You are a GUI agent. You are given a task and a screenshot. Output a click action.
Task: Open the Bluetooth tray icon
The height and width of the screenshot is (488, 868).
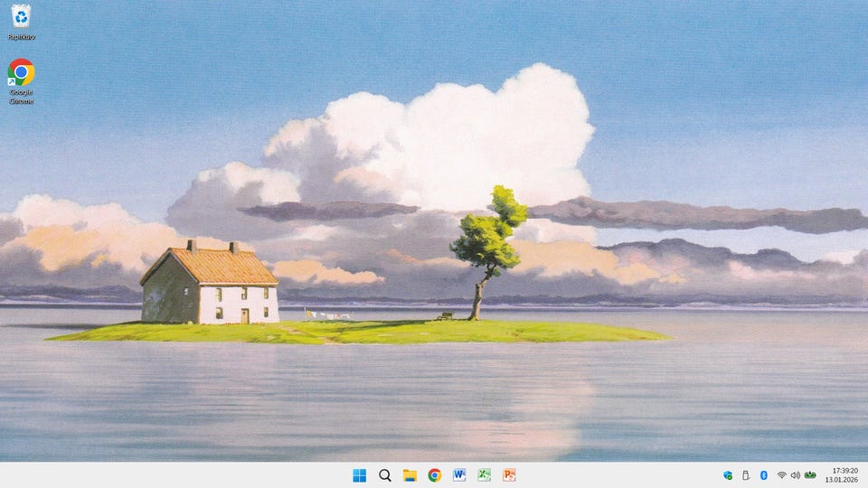pyautogui.click(x=763, y=475)
